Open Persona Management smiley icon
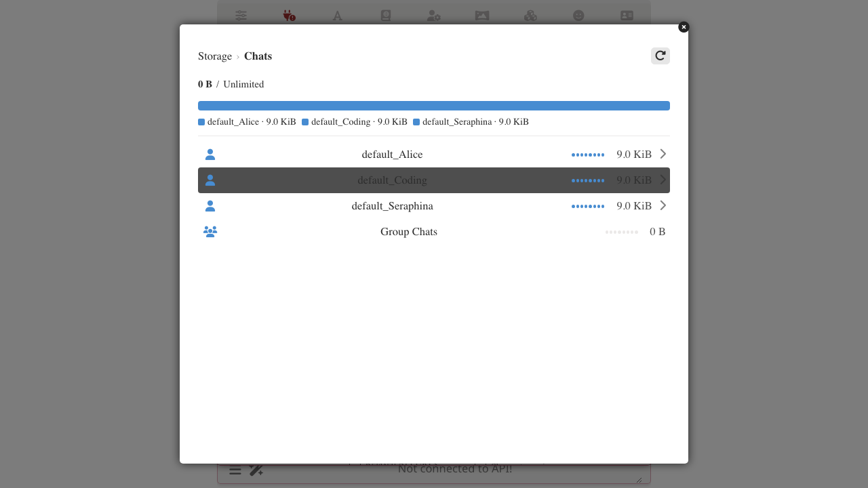This screenshot has height=488, width=868. pyautogui.click(x=578, y=16)
